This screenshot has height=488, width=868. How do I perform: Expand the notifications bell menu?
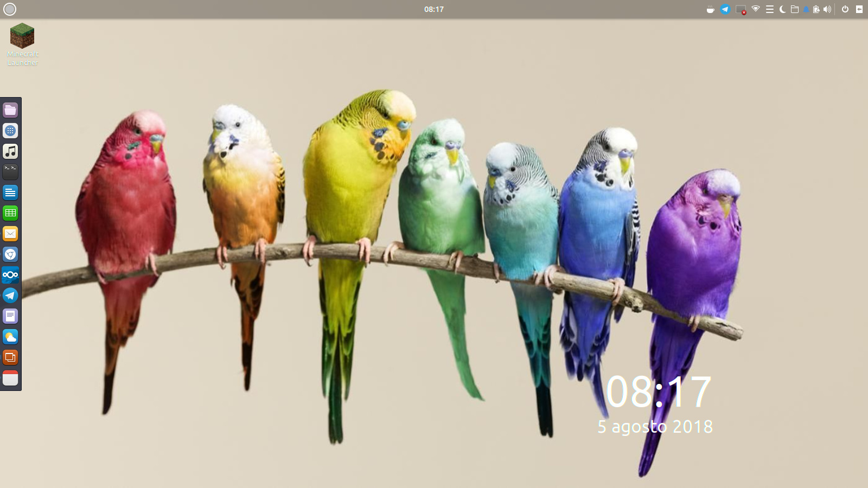pos(807,9)
